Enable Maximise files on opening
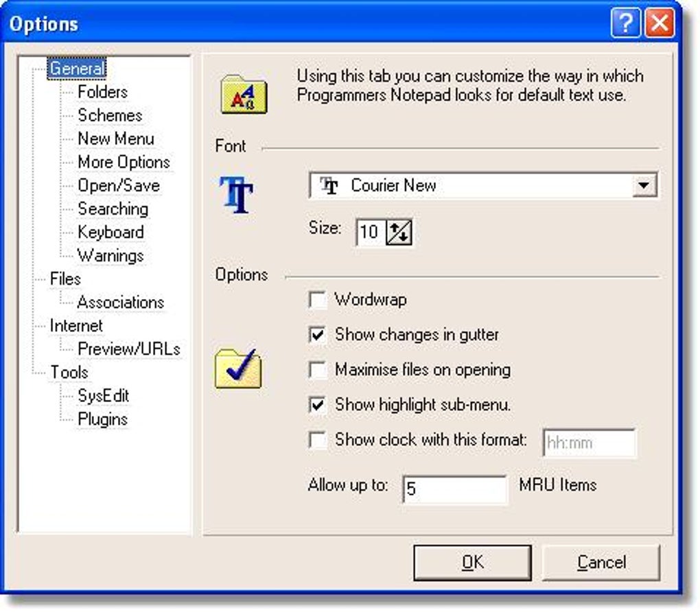 pos(318,370)
